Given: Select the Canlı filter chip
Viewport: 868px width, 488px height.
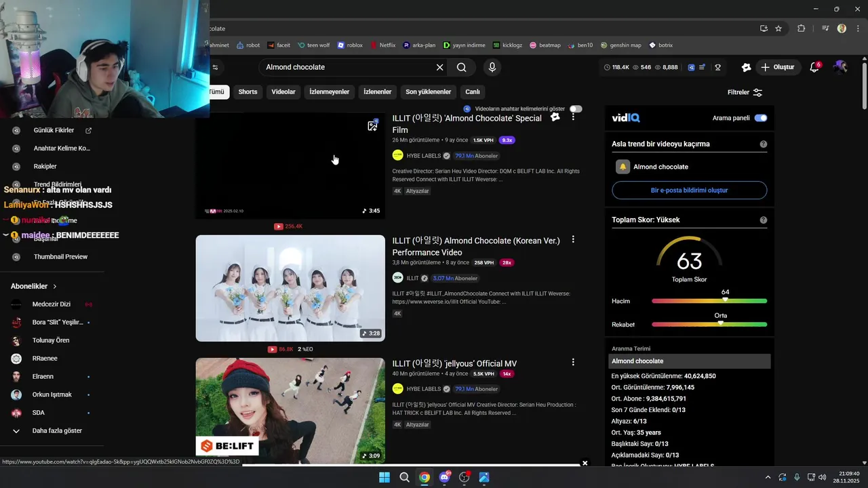Looking at the screenshot, I should click(x=473, y=92).
